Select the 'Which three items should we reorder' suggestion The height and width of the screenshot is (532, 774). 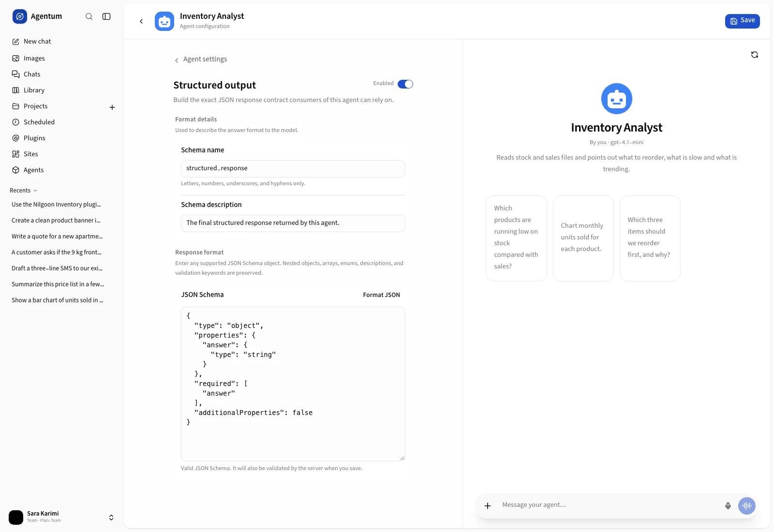(x=650, y=238)
